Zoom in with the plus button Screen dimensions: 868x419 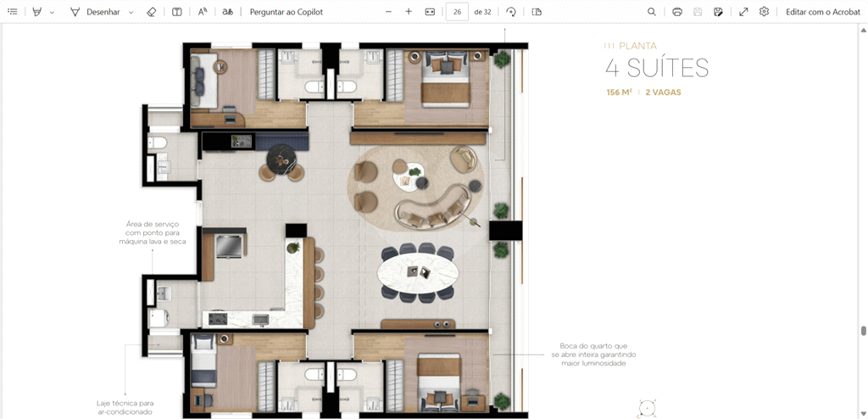(x=409, y=12)
